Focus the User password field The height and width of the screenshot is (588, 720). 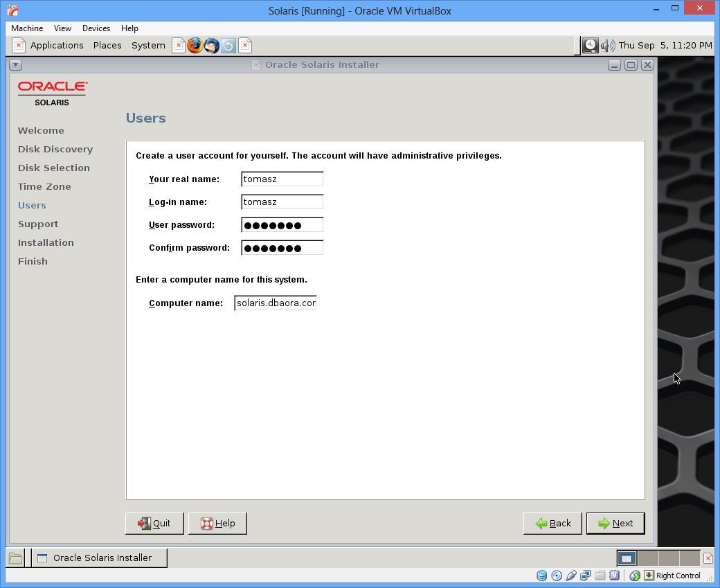click(x=282, y=225)
